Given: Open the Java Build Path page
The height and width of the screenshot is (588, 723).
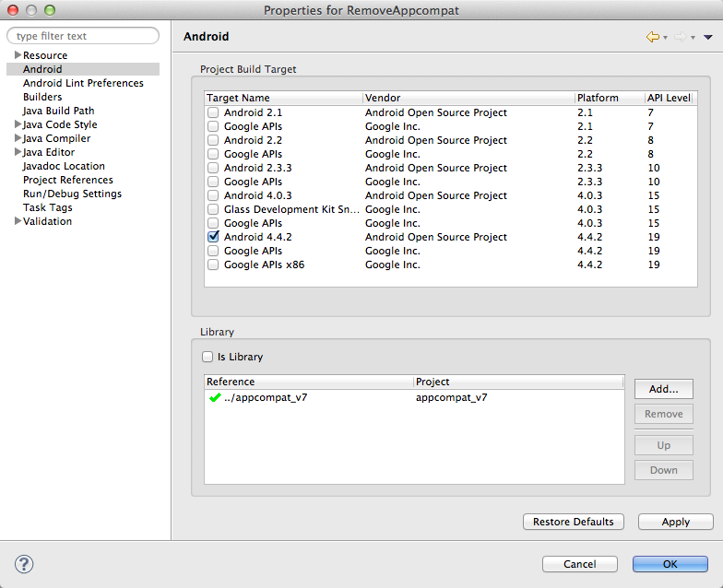Looking at the screenshot, I should (58, 111).
